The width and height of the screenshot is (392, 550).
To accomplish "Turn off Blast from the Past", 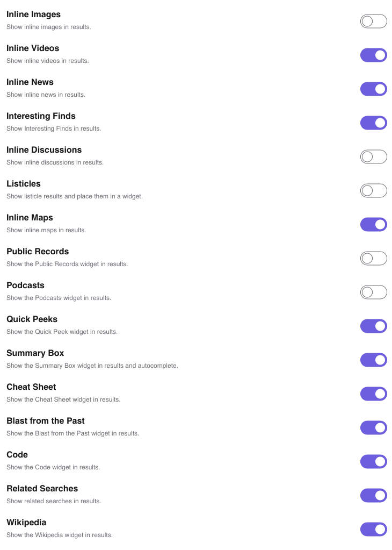I will click(373, 427).
